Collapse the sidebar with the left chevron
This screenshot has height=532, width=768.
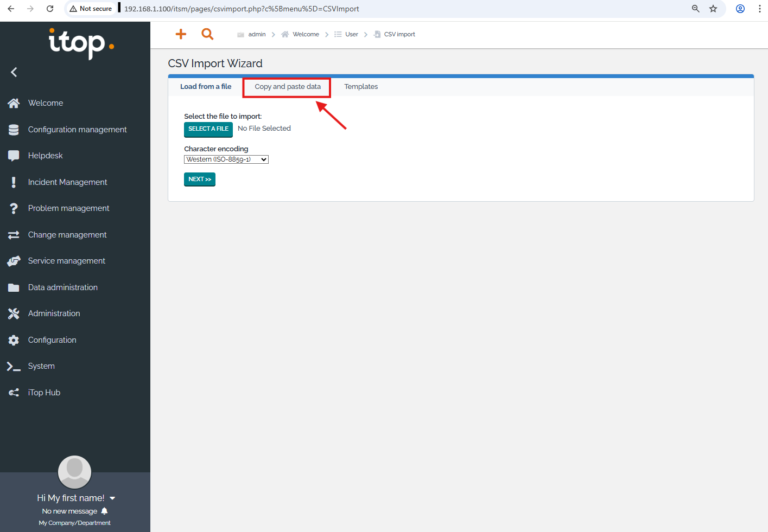(14, 72)
